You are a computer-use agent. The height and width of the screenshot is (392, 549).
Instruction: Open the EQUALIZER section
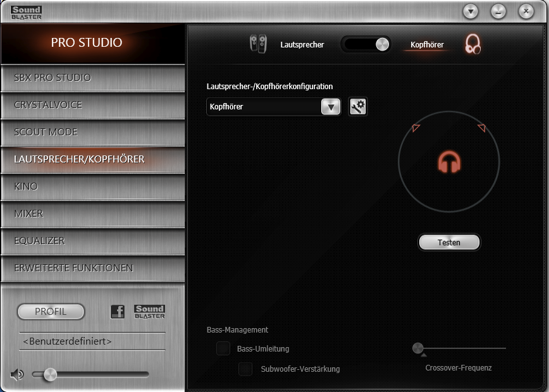pos(93,241)
